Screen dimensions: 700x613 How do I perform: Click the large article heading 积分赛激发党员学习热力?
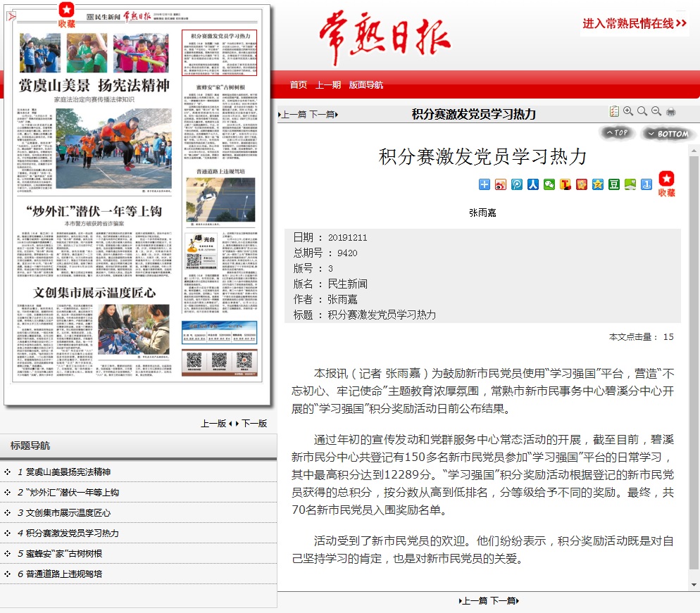(x=482, y=157)
